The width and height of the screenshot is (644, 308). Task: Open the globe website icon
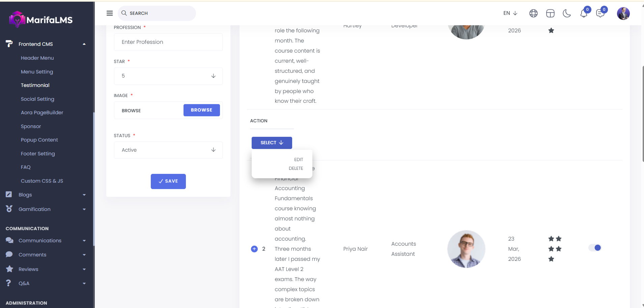533,13
